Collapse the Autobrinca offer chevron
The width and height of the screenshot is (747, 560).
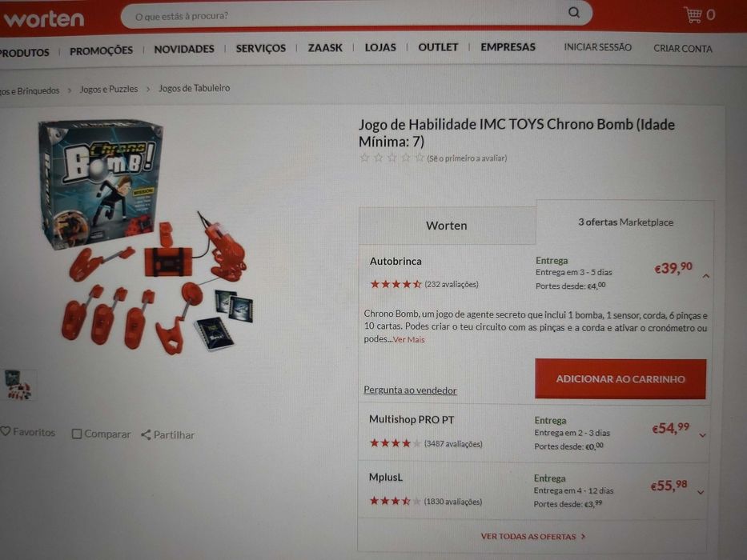[706, 276]
